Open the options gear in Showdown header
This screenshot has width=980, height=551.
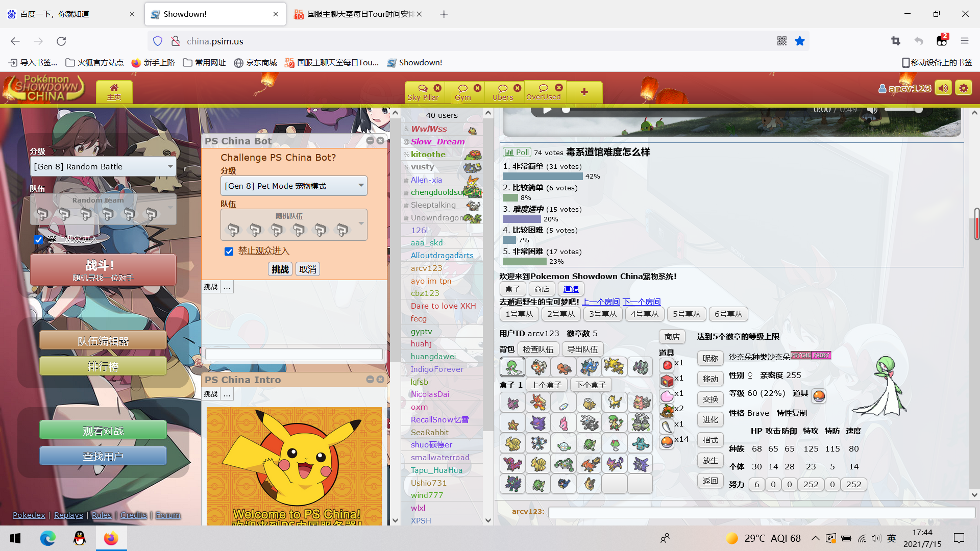[x=964, y=88]
